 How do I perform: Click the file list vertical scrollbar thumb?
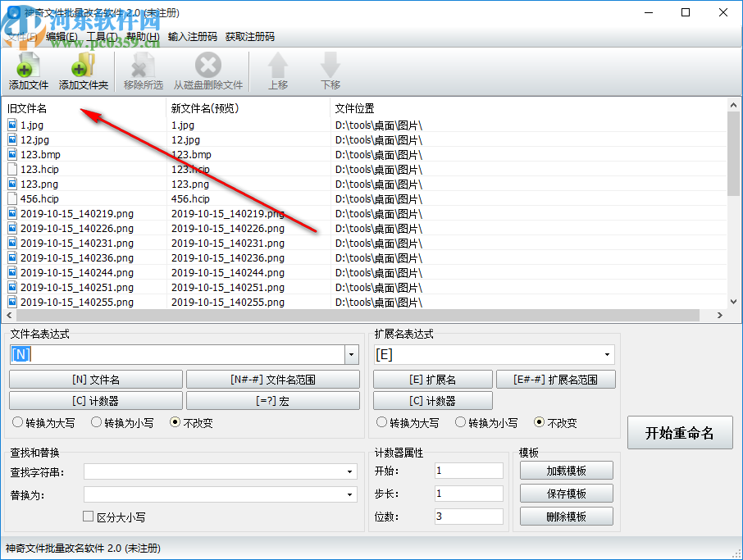click(733, 154)
